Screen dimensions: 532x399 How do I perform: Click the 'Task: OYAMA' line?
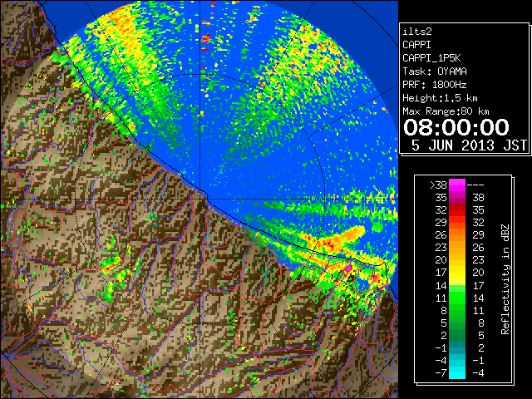tap(435, 71)
